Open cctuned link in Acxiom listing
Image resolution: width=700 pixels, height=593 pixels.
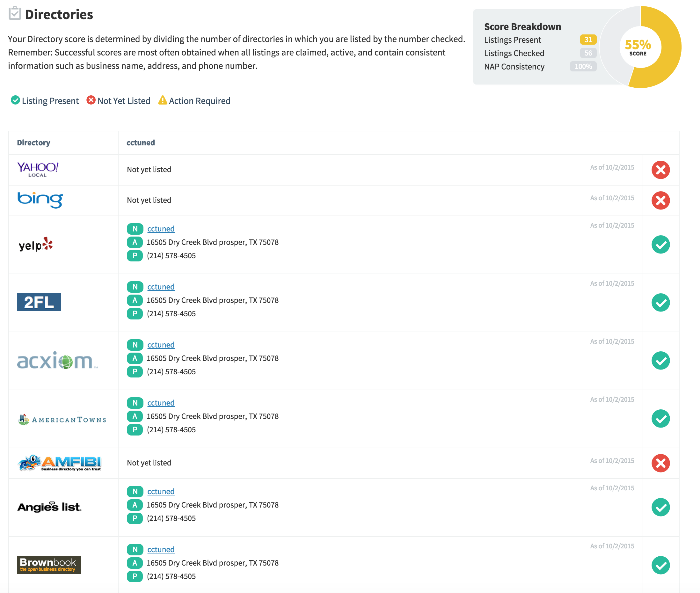[x=161, y=345]
